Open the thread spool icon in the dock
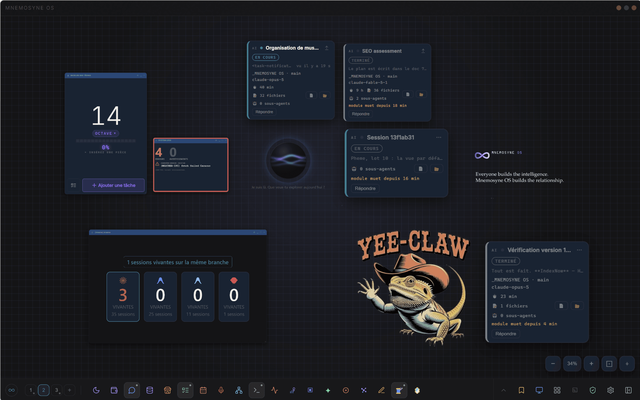 [399, 390]
